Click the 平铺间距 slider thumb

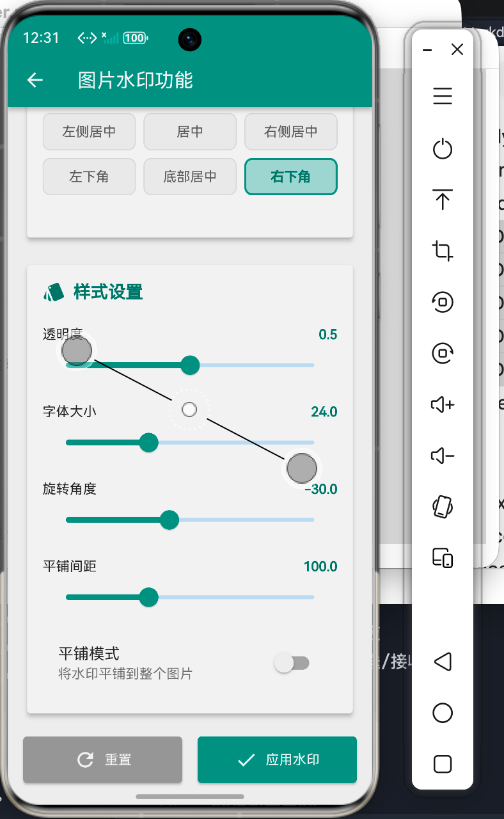point(149,598)
